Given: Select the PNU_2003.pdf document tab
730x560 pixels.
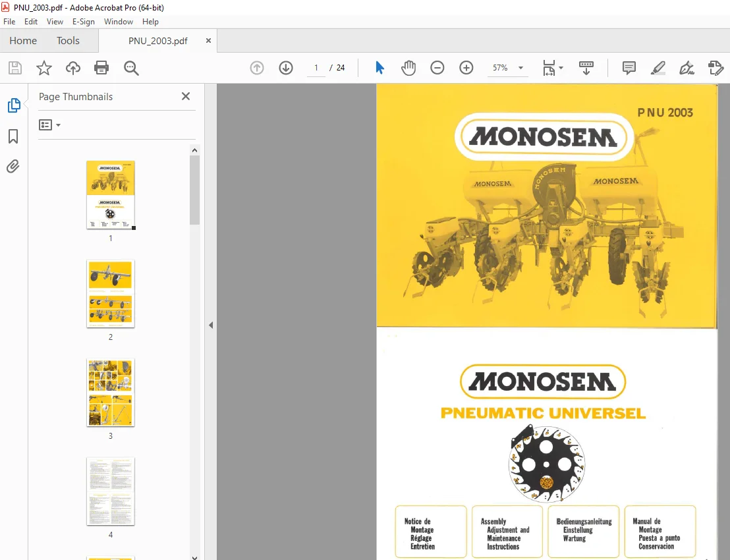Looking at the screenshot, I should click(x=158, y=41).
